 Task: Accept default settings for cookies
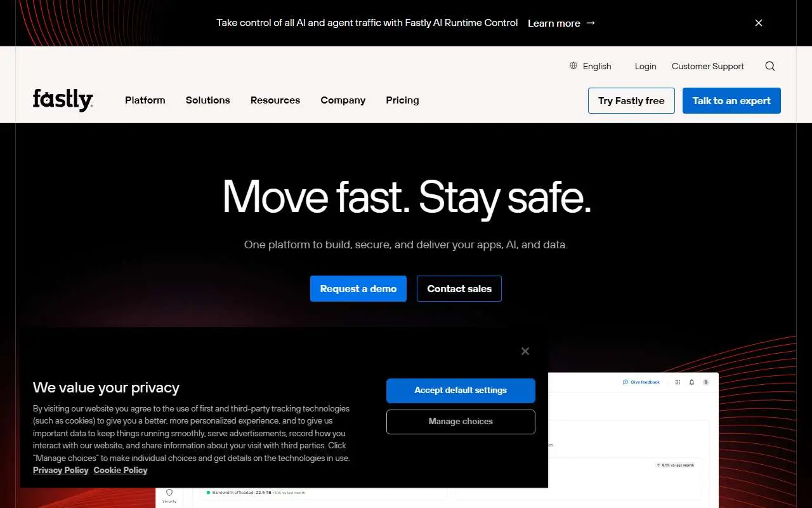[461, 391]
